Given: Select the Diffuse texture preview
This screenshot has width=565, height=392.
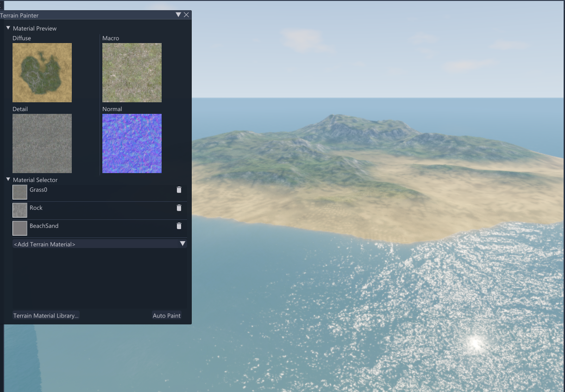Looking at the screenshot, I should pos(42,73).
